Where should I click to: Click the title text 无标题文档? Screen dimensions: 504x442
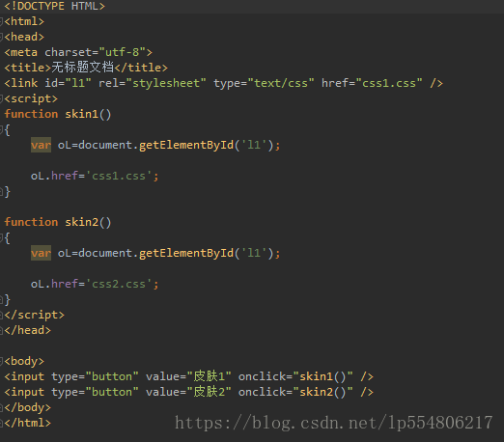point(82,68)
